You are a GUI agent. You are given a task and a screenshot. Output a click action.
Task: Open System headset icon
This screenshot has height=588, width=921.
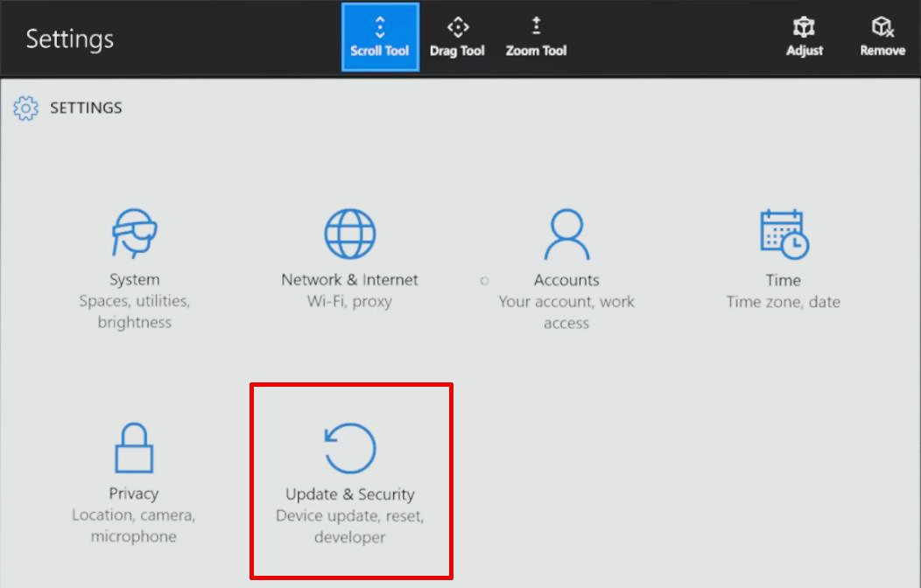coord(134,233)
